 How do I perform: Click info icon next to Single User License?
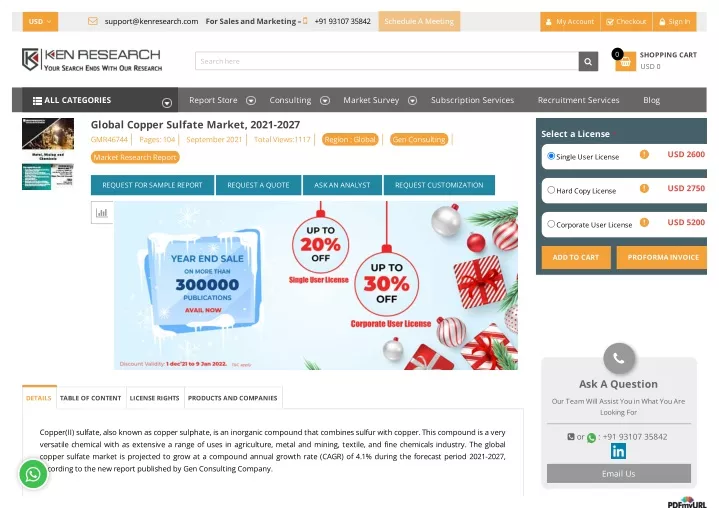tap(644, 155)
